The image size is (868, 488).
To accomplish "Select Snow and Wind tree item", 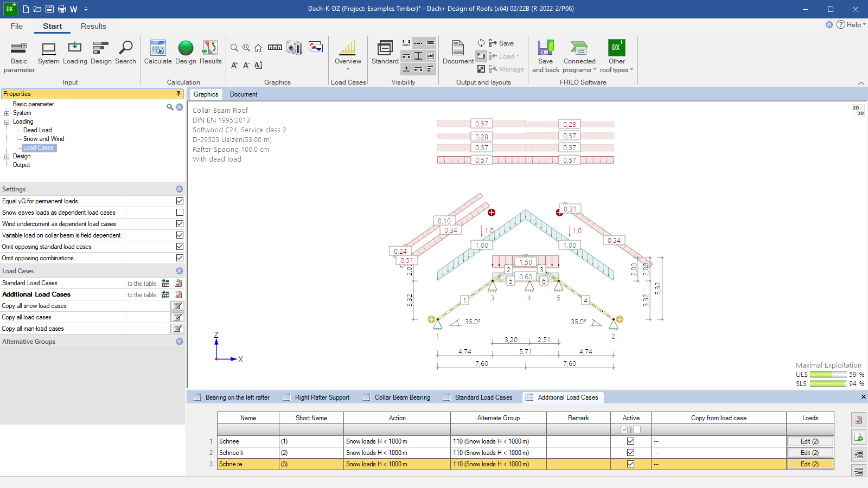I will [x=43, y=139].
